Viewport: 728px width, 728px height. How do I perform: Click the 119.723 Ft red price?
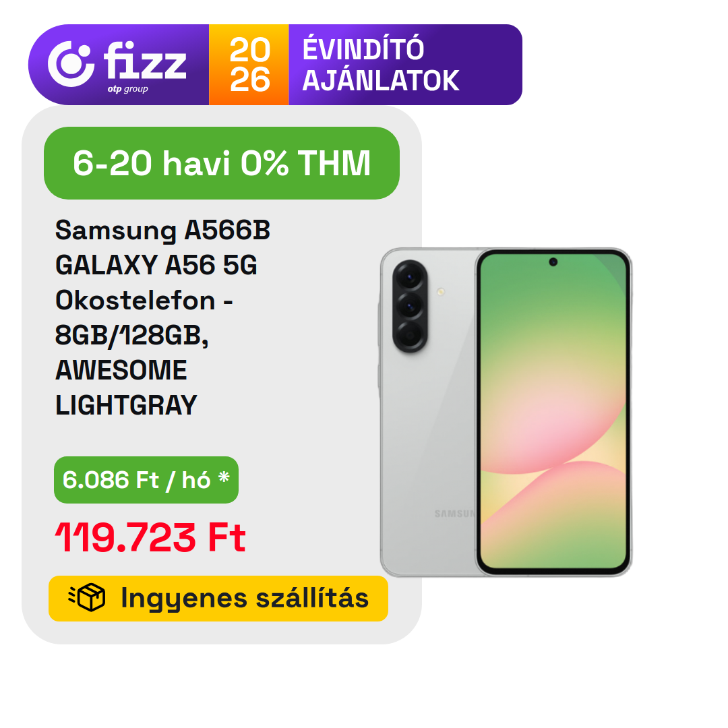click(x=150, y=537)
